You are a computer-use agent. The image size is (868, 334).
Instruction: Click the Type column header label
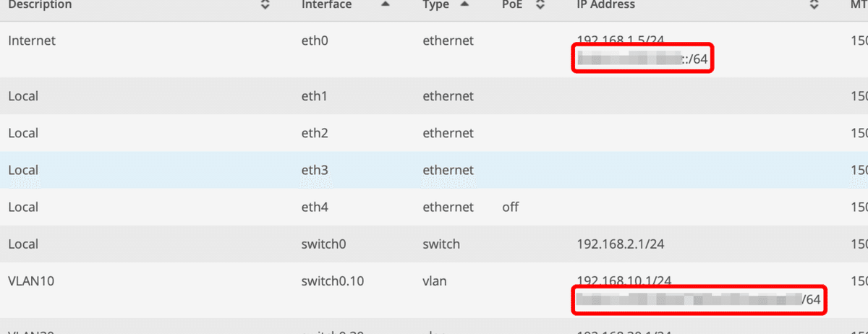436,4
